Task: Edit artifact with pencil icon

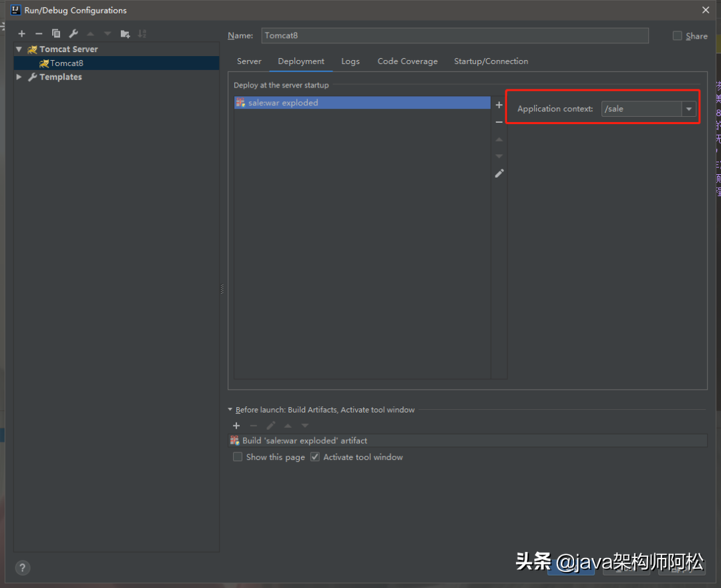Action: (x=499, y=173)
